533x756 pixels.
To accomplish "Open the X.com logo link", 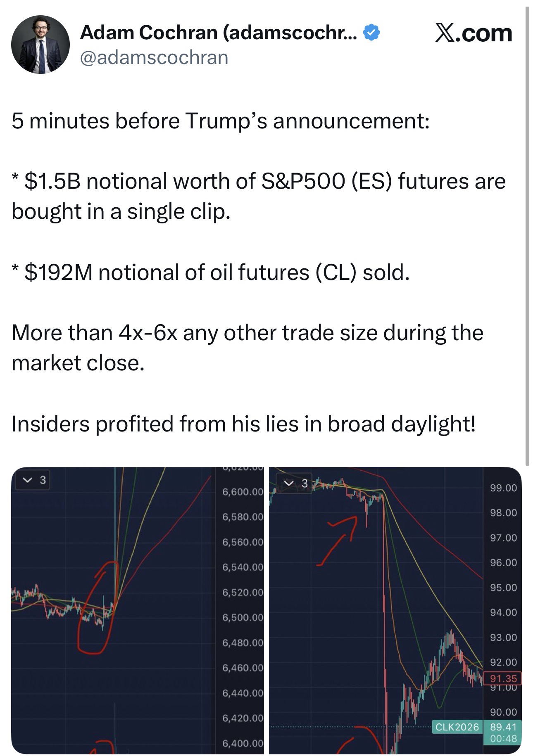I will click(474, 33).
